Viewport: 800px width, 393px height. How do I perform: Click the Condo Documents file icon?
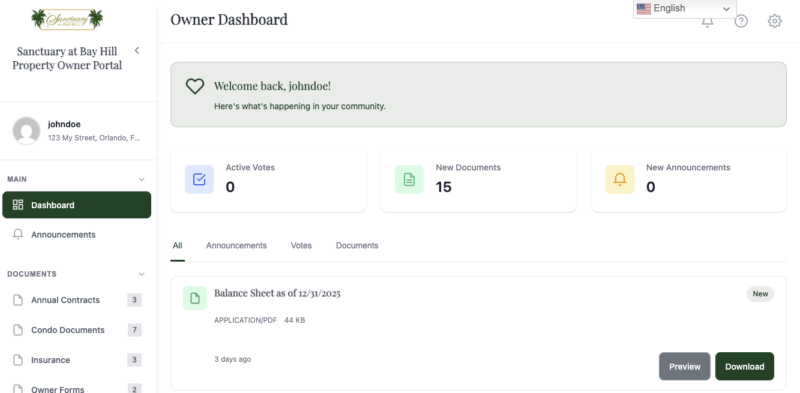pyautogui.click(x=18, y=330)
